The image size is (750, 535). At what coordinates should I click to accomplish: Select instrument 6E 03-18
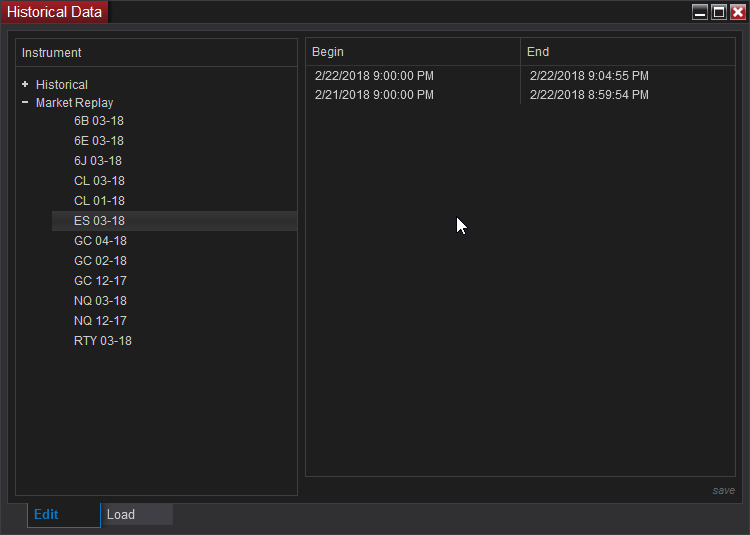(99, 141)
